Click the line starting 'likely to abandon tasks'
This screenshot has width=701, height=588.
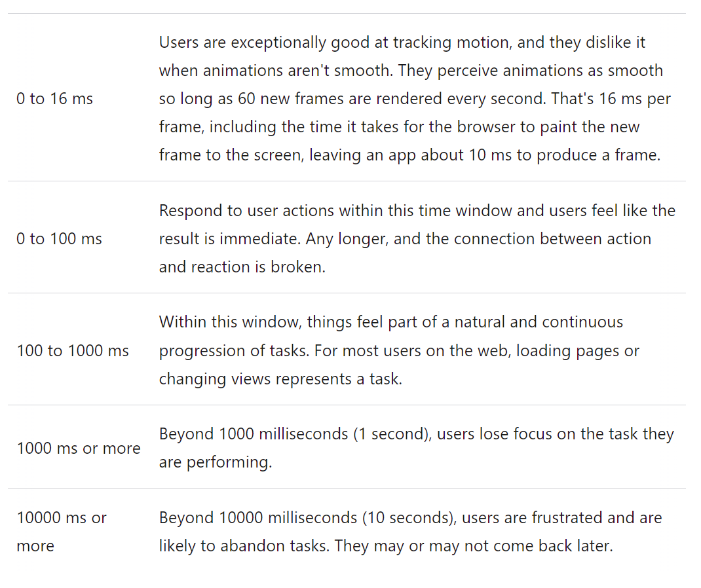[385, 546]
